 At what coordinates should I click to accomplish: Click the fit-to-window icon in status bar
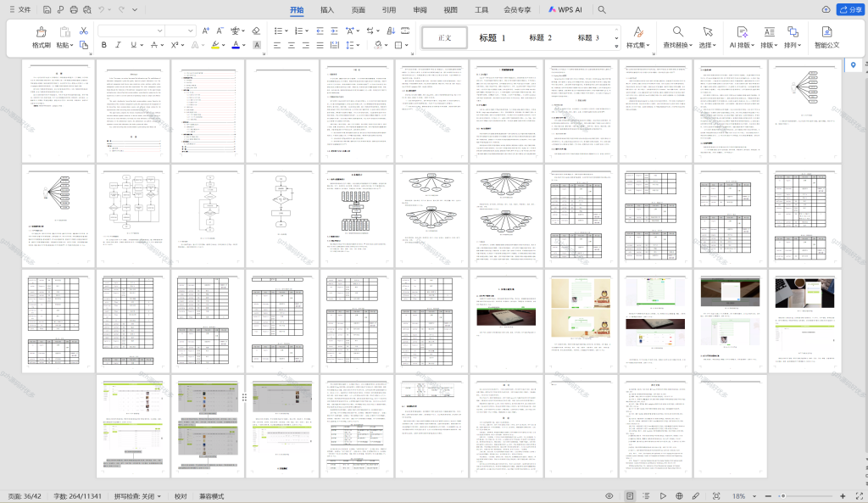tap(716, 496)
